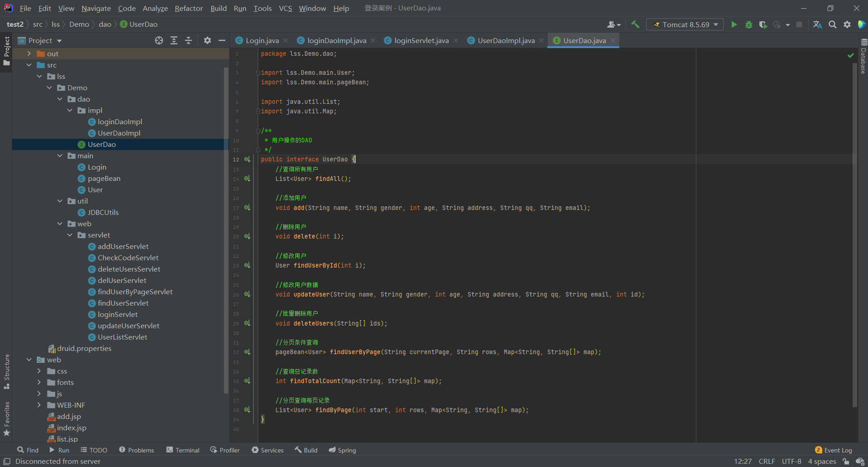The height and width of the screenshot is (467, 868).
Task: Click the green inspection checkmark in editor
Action: (x=850, y=55)
